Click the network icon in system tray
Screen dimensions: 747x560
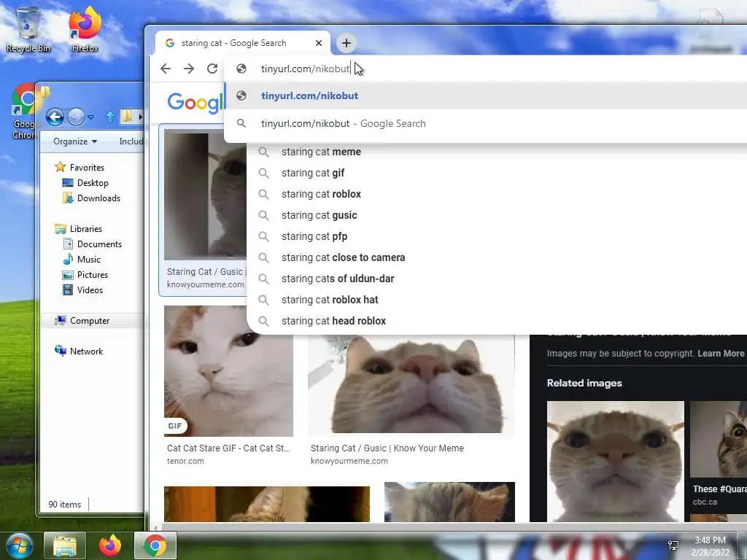[673, 545]
